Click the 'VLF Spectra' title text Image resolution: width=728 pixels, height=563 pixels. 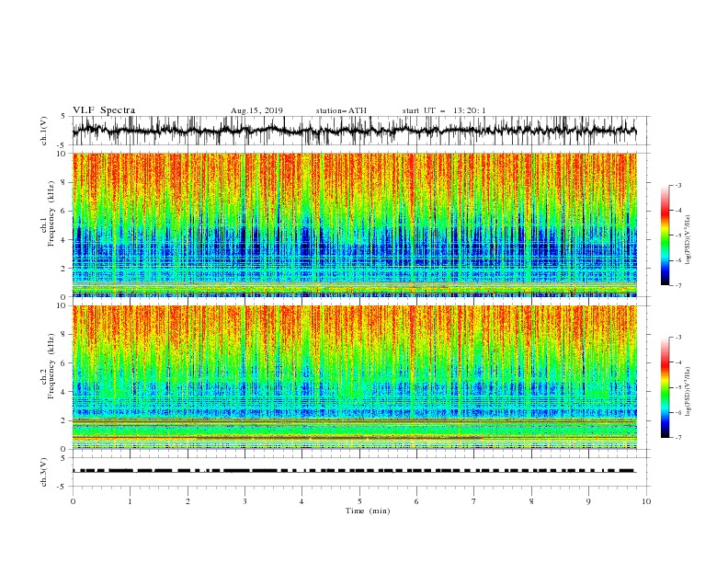104,110
